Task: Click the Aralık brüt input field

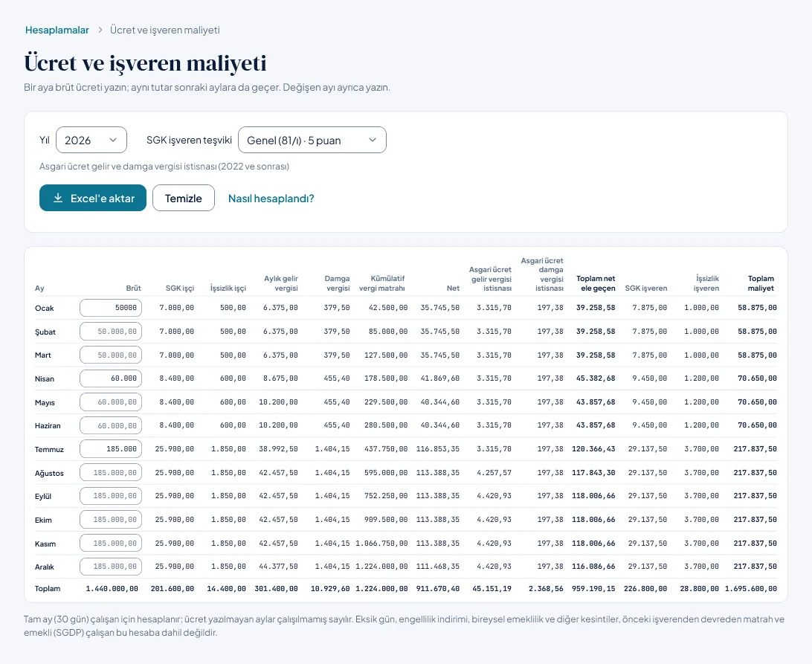Action: click(111, 567)
